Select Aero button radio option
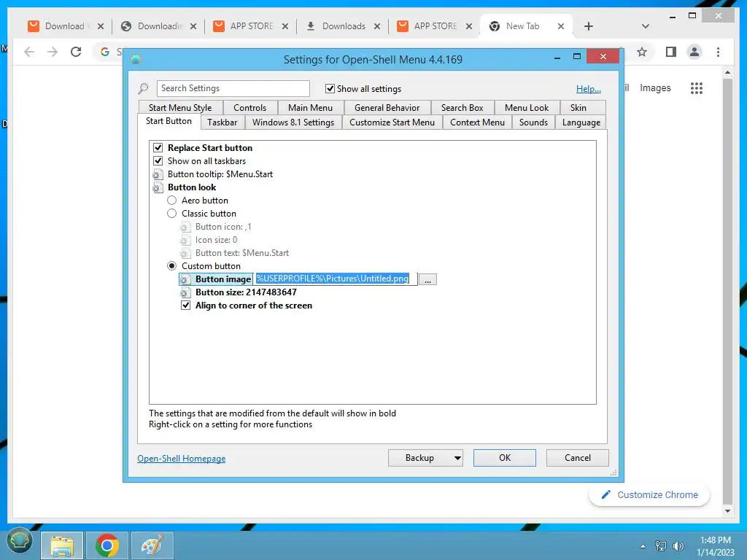Screen dimensions: 747x560 tap(172, 201)
